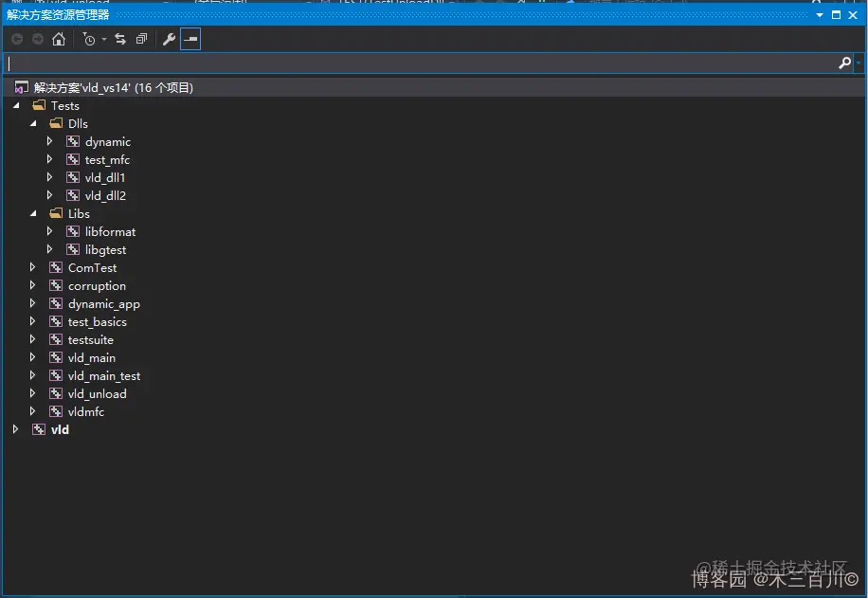Expand the vld_main_test project

click(x=32, y=375)
